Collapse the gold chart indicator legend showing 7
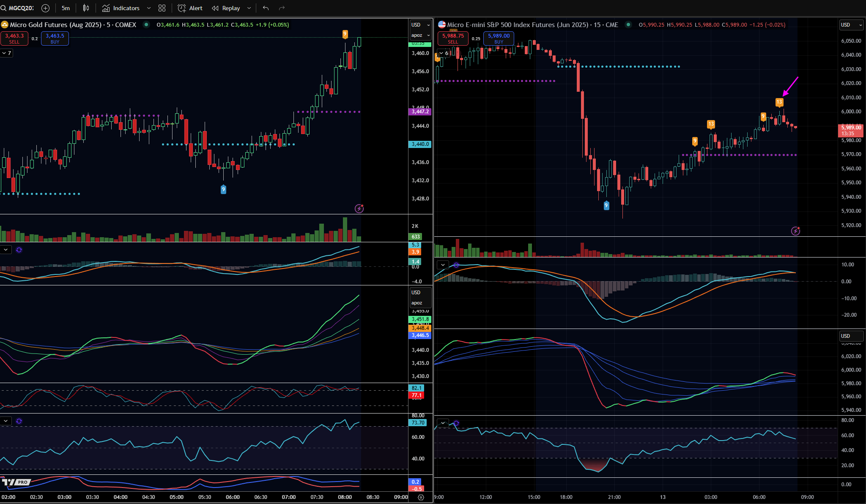Image resolution: width=866 pixels, height=504 pixels. (6, 53)
